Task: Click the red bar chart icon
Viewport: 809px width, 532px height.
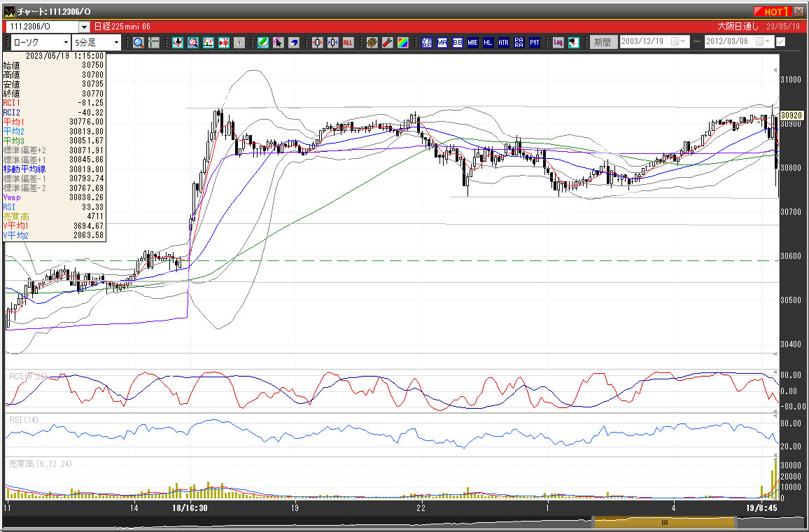Action: click(209, 42)
